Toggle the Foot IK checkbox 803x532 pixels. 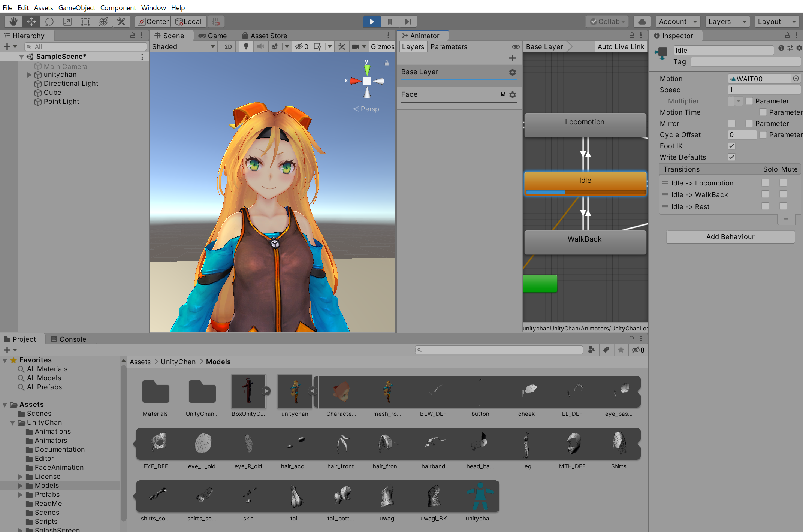[x=731, y=146]
